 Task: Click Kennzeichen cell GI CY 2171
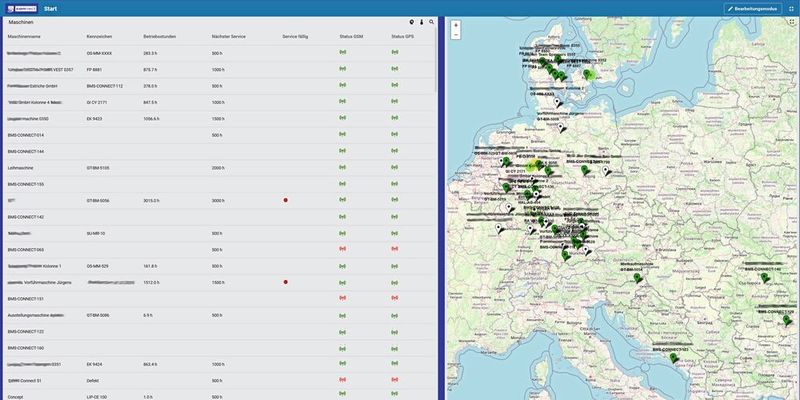tap(97, 102)
